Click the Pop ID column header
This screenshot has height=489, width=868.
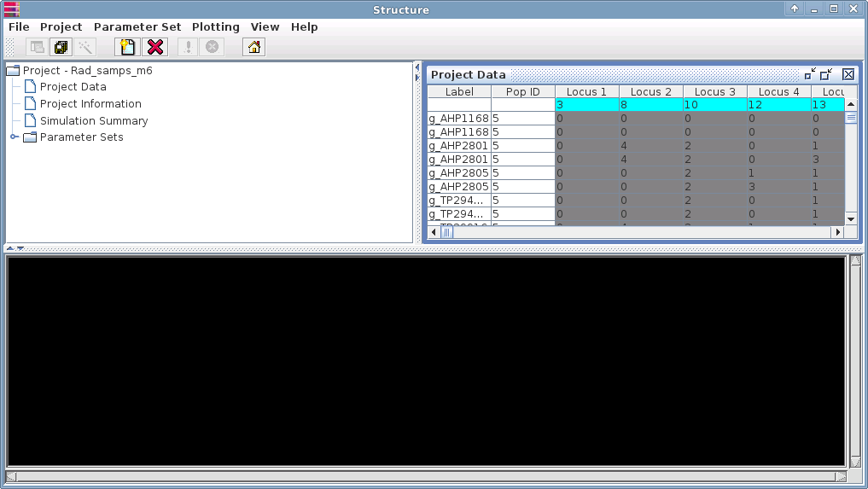pos(522,91)
